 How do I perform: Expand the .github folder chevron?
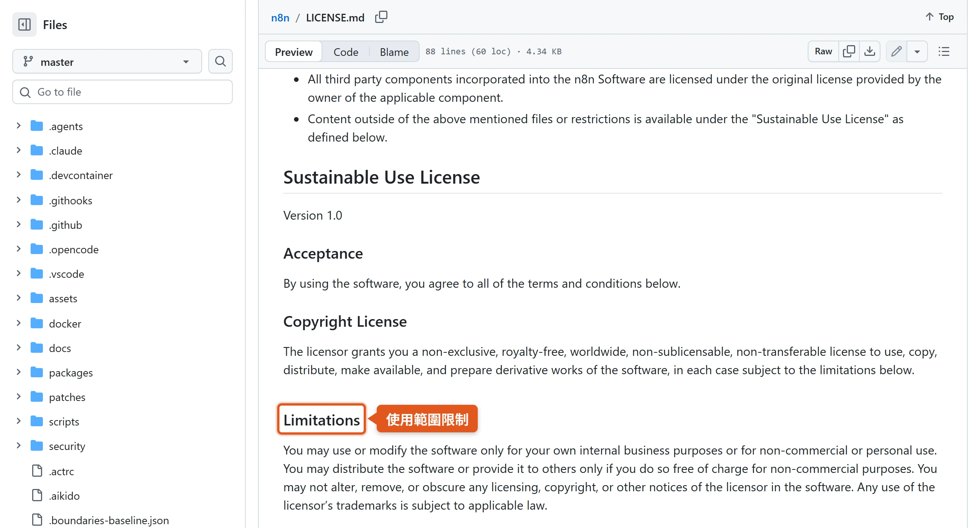[x=18, y=224]
